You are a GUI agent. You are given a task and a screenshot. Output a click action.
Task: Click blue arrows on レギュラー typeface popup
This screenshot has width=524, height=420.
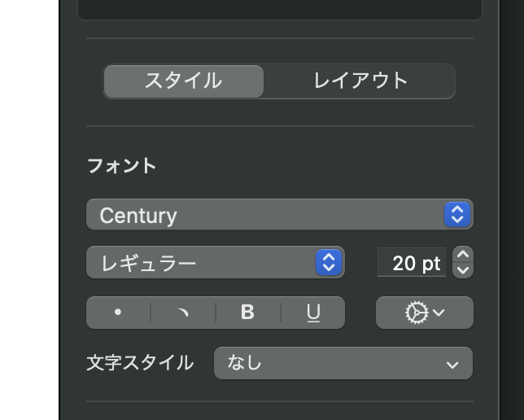point(329,262)
